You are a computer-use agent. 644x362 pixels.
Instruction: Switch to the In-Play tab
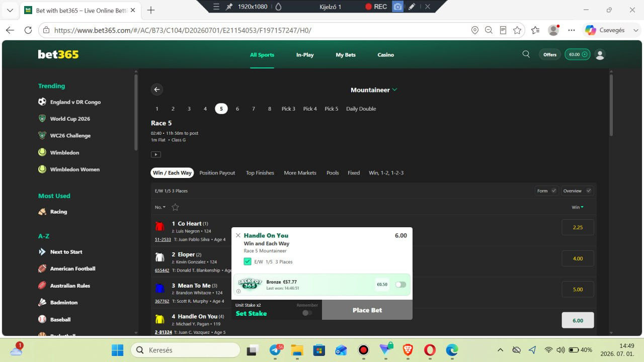tap(305, 55)
